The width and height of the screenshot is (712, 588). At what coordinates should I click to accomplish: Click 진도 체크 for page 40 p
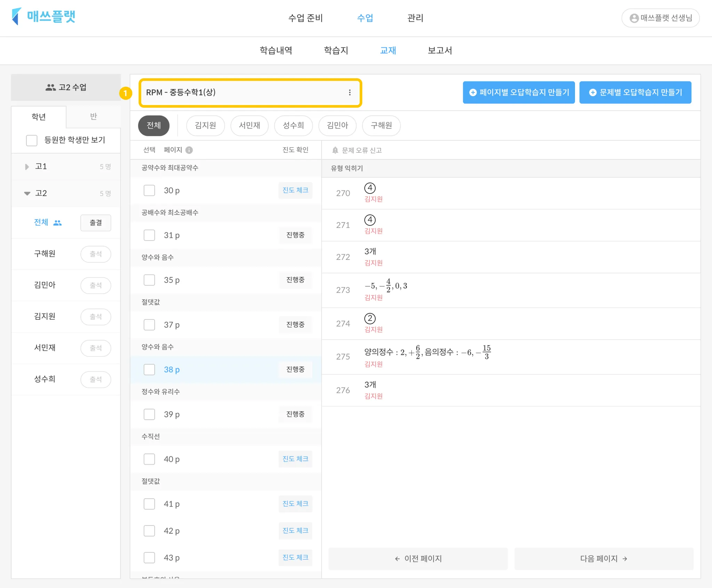pyautogui.click(x=295, y=459)
